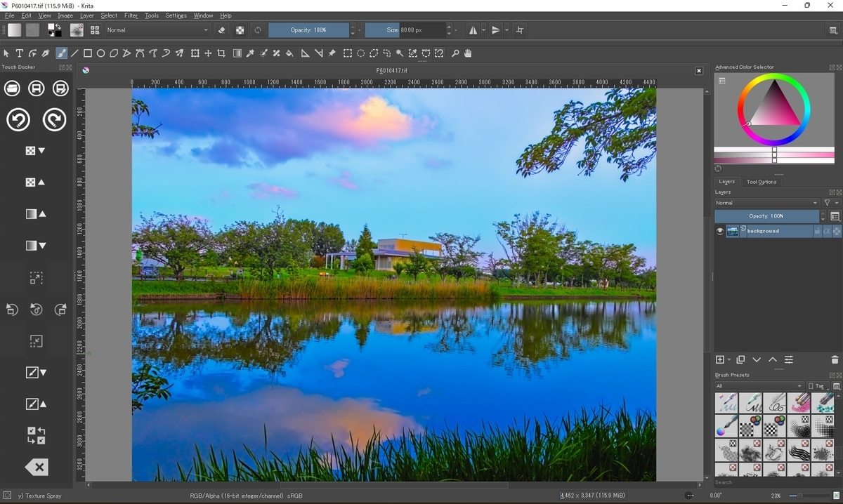
Task: Select the Crop tool
Action: [x=221, y=53]
